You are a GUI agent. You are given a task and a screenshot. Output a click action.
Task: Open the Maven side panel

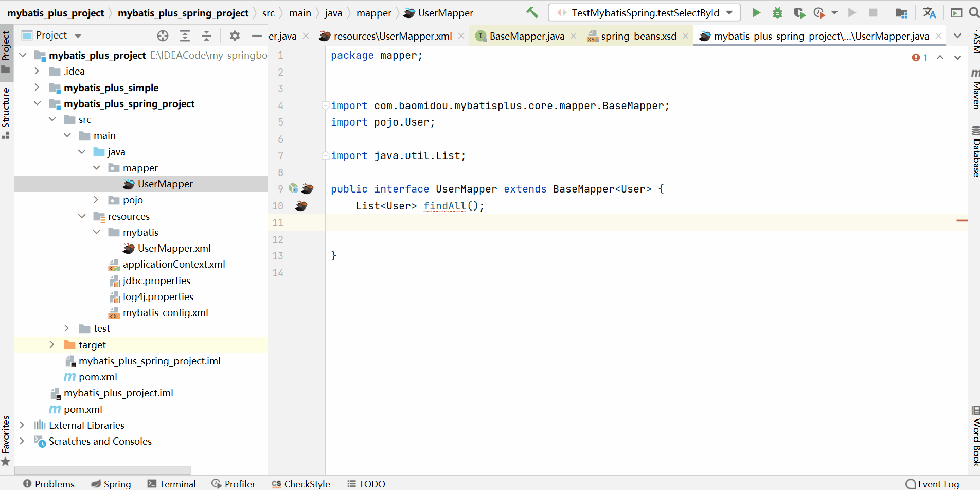(x=975, y=89)
